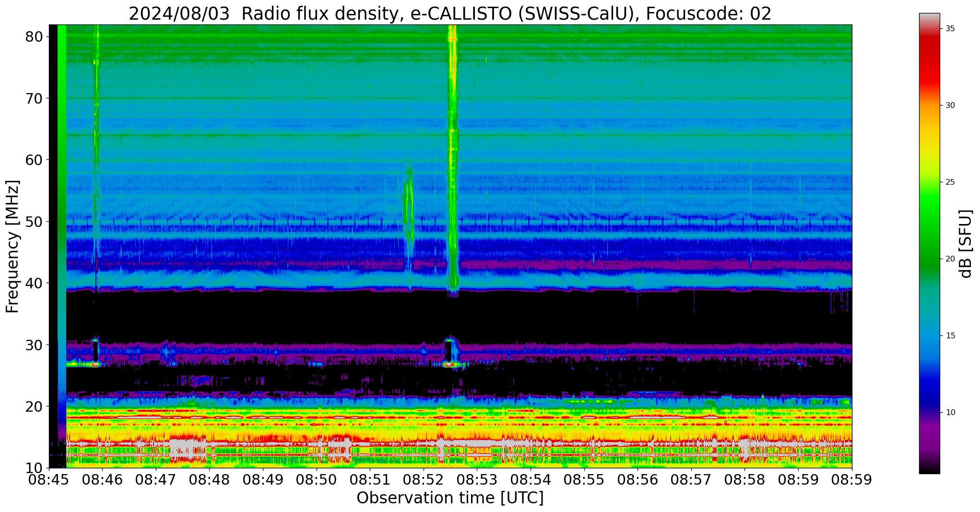980x512 pixels.
Task: Click the 08:45 time tick label
Action: pos(49,480)
